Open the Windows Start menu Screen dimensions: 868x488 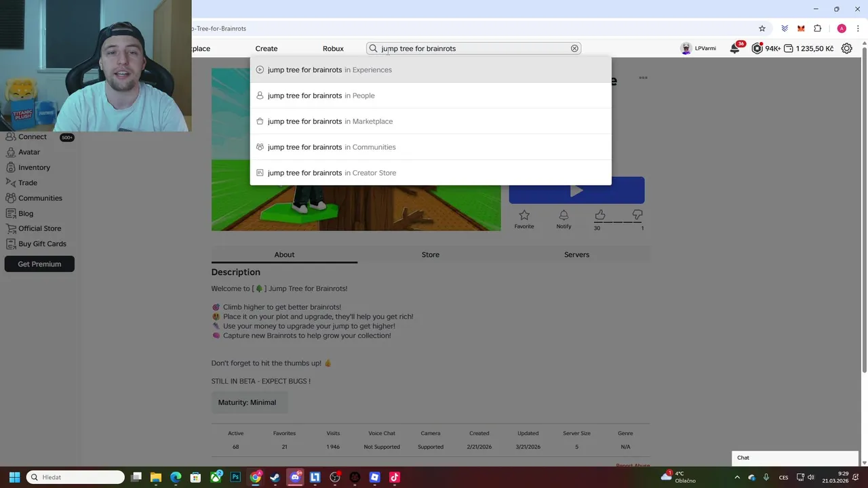pos(14,477)
